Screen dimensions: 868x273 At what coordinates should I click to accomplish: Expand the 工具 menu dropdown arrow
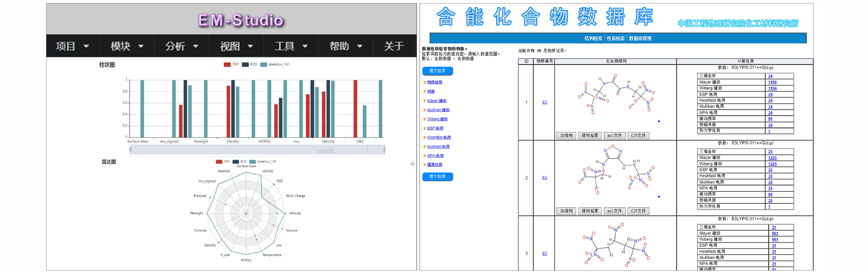(x=305, y=46)
